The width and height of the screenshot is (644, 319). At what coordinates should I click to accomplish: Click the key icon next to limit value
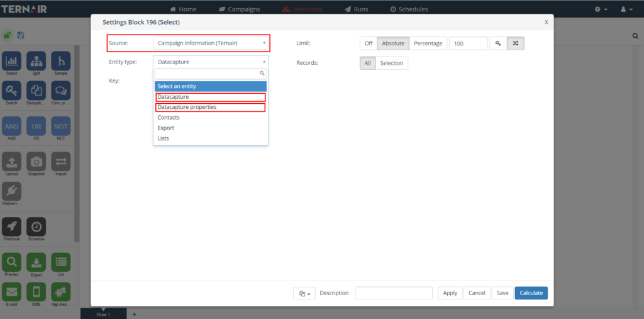pyautogui.click(x=498, y=43)
